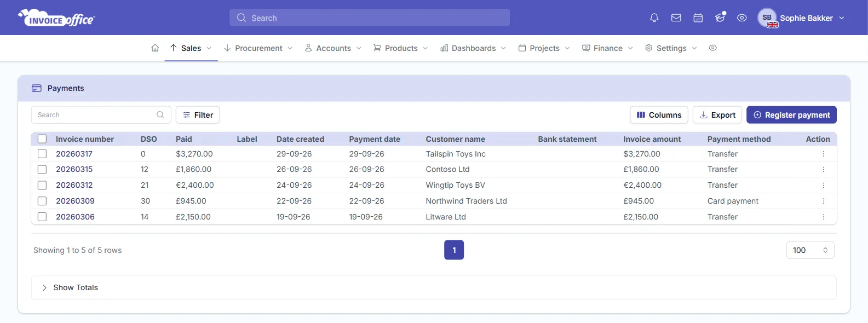Click the InvoiceOffice logo
868x323 pixels.
click(56, 18)
